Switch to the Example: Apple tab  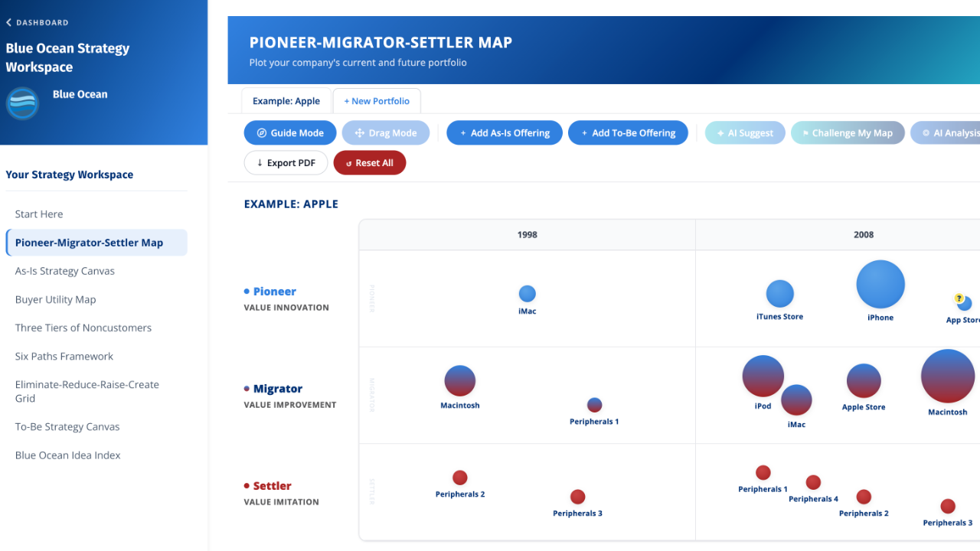[x=286, y=101]
